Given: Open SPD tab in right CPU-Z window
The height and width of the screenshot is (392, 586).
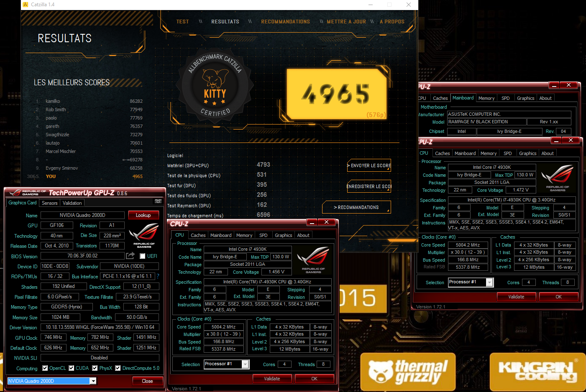Looking at the screenshot, I should [x=508, y=153].
